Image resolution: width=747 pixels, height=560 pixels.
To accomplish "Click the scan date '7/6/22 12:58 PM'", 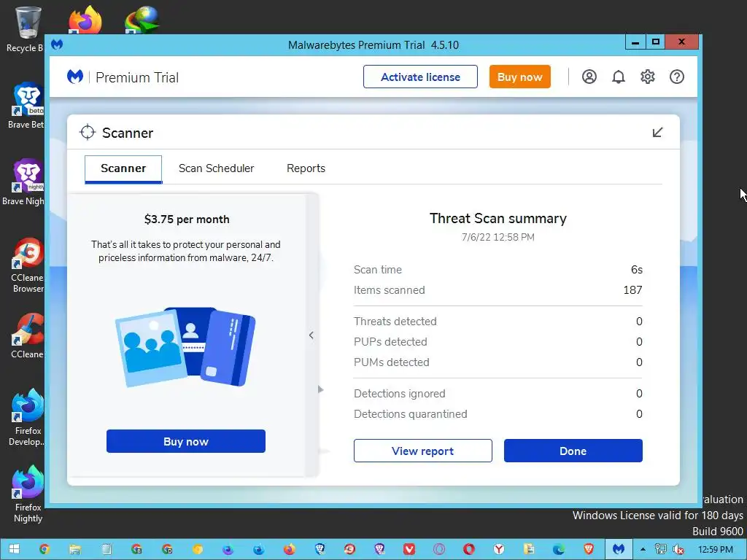I will click(498, 237).
